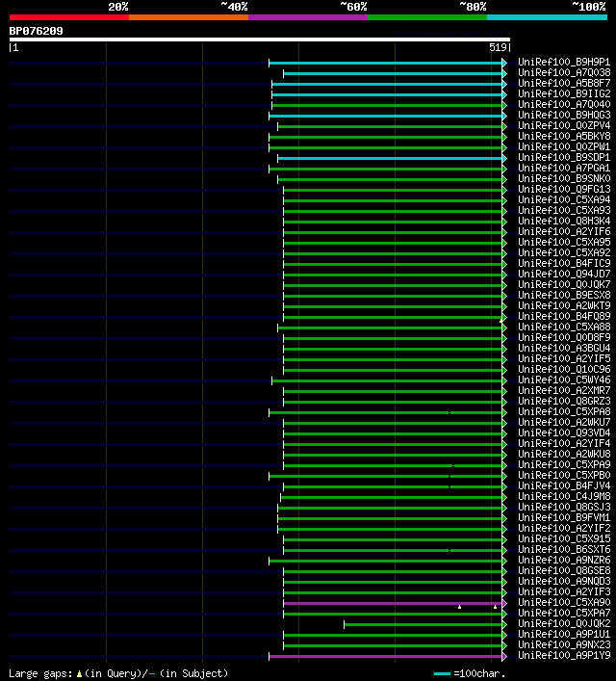616x681 pixels.
Task: Select the label UniRef100_C5WY46
Action: 564,380
